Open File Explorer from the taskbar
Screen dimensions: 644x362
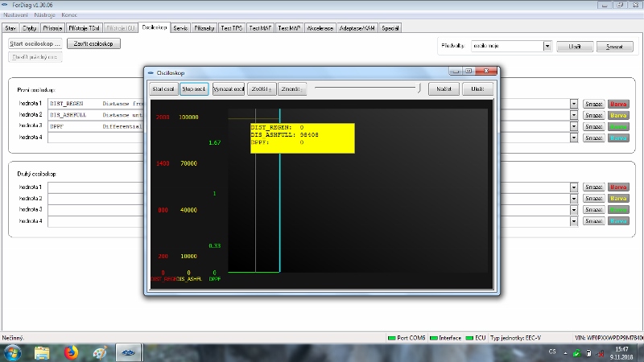point(43,352)
